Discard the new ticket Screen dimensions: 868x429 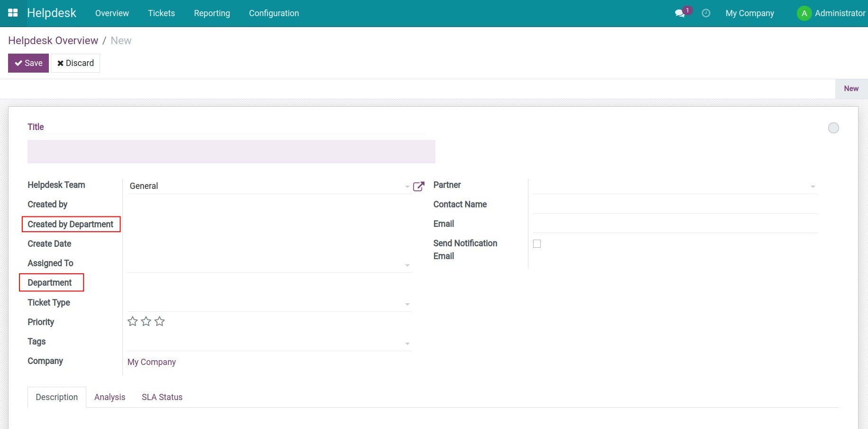click(75, 63)
